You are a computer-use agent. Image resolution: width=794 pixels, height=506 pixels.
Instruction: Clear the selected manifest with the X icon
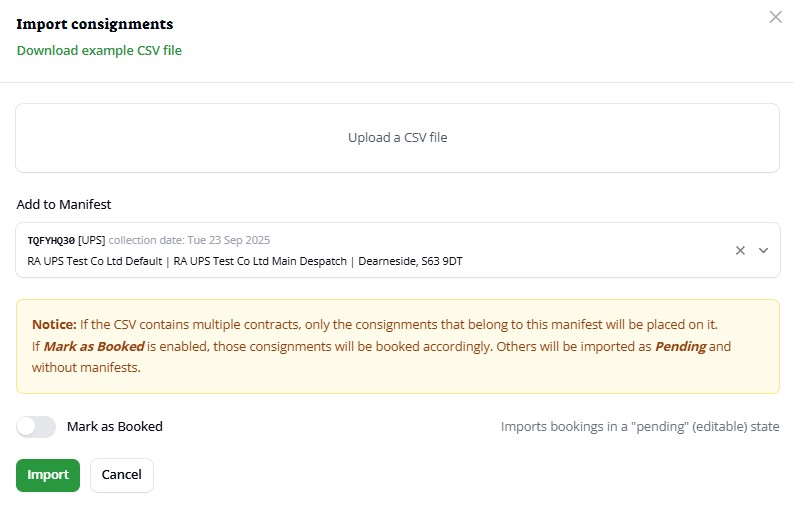point(740,250)
